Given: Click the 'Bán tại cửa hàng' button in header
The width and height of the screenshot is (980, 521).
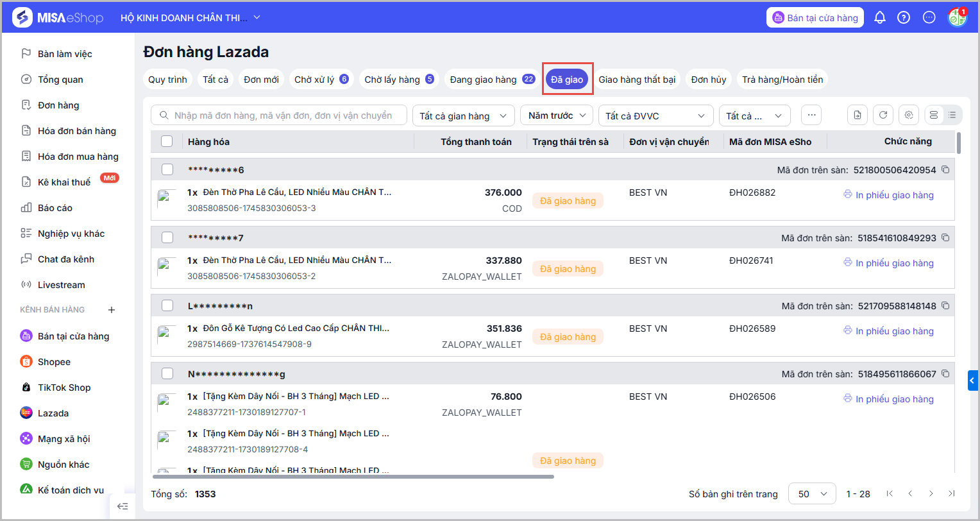Looking at the screenshot, I should coord(815,18).
